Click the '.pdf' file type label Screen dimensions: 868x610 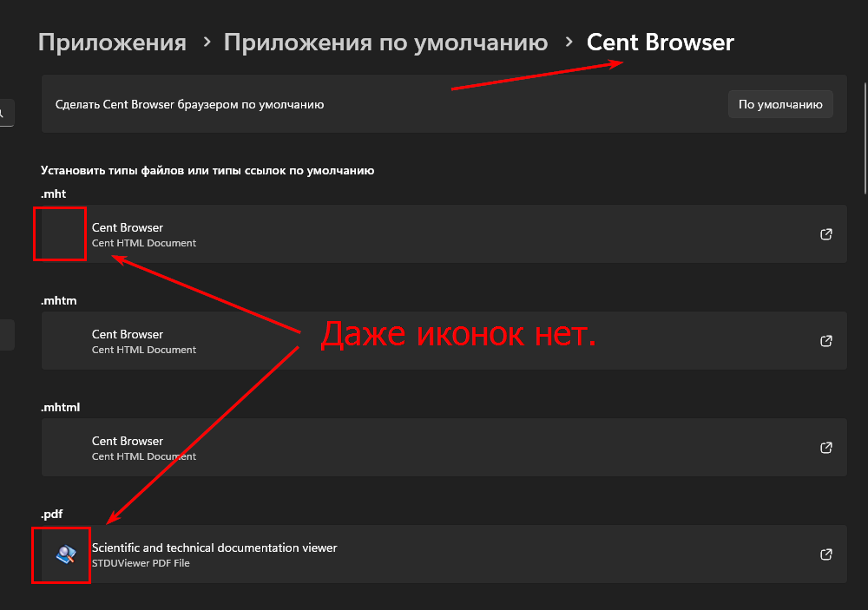(51, 515)
